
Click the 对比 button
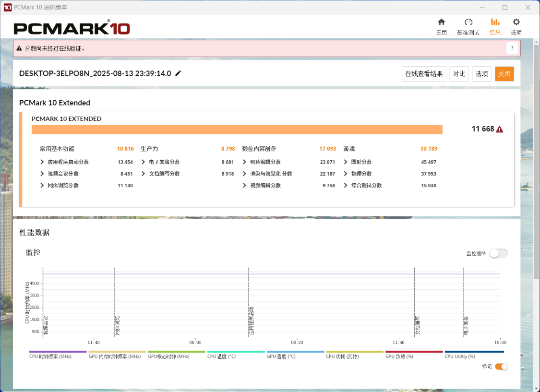click(459, 74)
